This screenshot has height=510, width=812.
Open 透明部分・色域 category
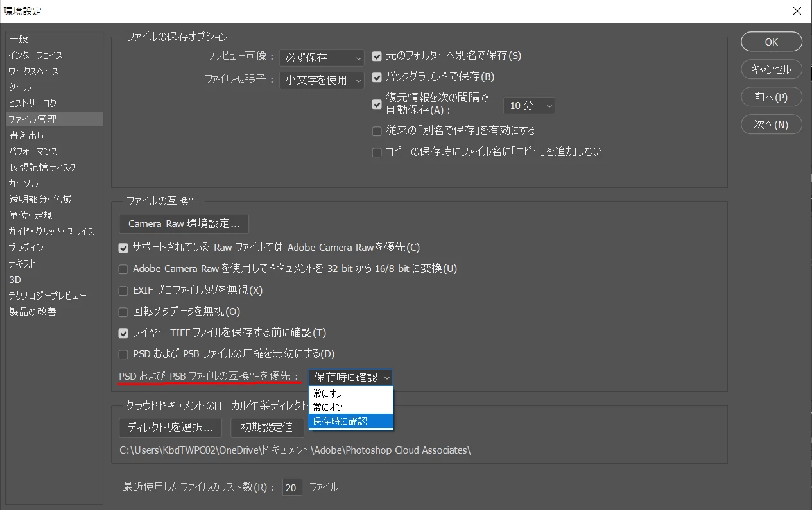pyautogui.click(x=54, y=200)
